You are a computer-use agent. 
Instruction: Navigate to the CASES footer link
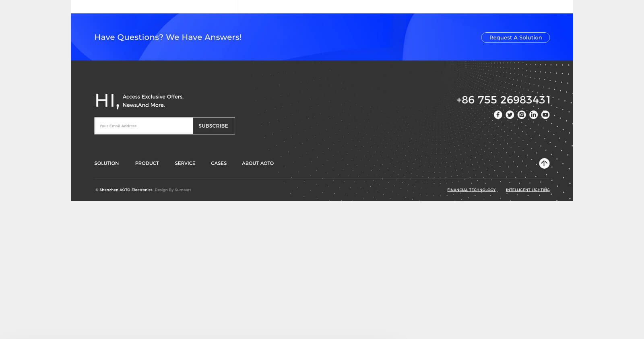coord(219,163)
